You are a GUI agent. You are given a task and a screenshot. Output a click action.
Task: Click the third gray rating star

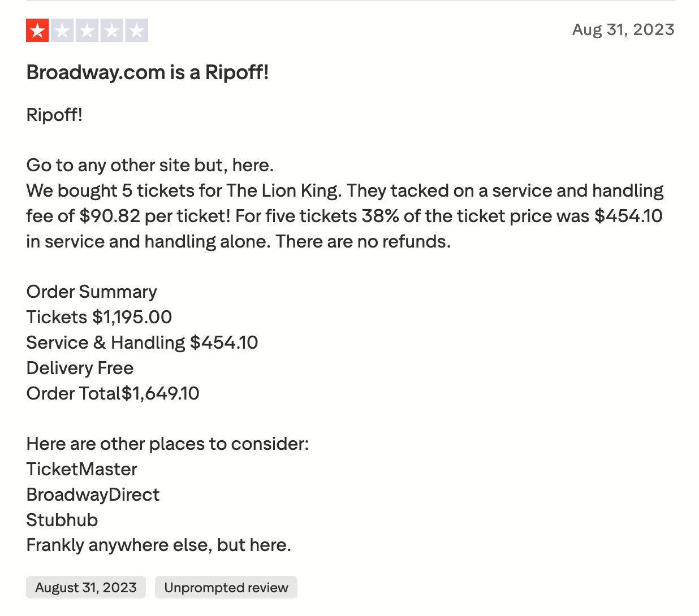(x=87, y=31)
